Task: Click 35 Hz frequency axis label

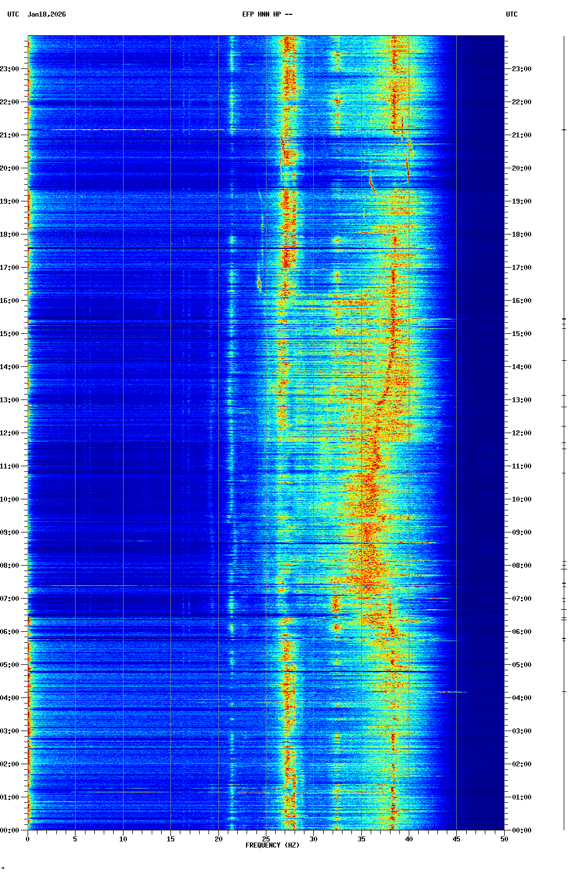Action: (x=361, y=839)
